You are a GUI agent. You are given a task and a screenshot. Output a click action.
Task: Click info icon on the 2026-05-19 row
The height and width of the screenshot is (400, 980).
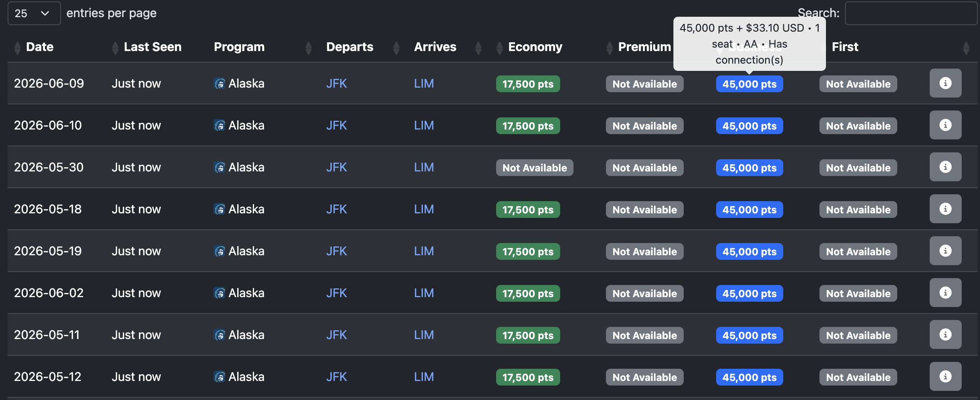[945, 251]
